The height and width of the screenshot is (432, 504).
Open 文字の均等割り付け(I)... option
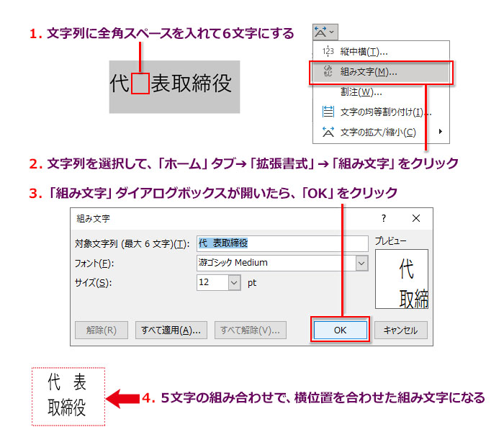point(381,112)
